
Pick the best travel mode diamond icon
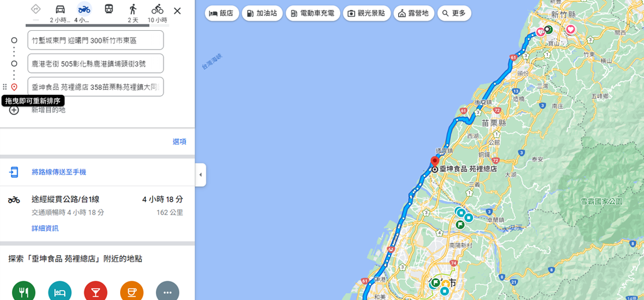(x=36, y=9)
